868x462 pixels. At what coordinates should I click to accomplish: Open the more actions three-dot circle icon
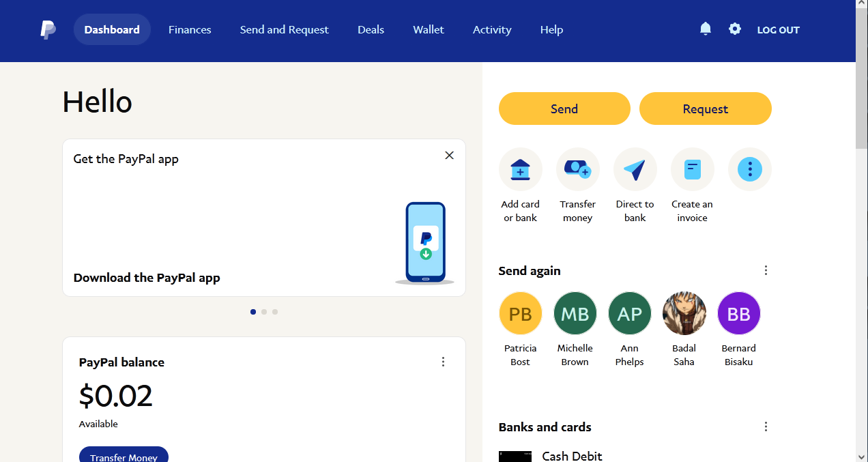point(750,169)
